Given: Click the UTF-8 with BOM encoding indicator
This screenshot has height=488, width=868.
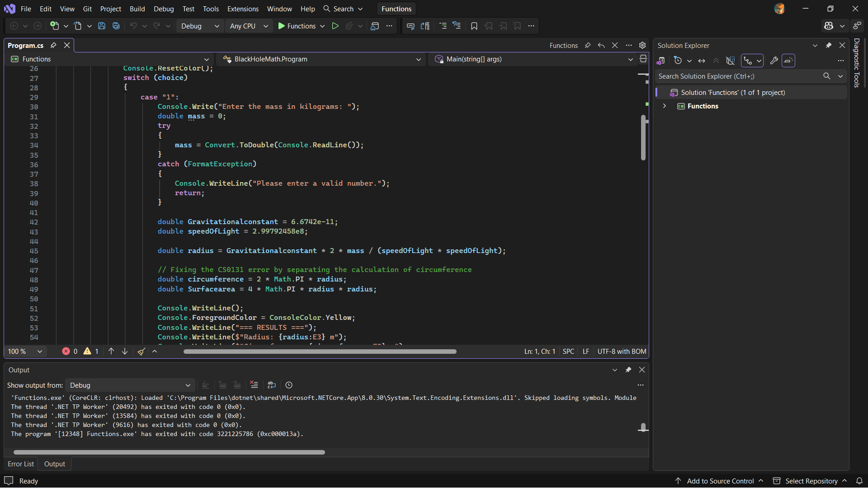Looking at the screenshot, I should point(622,352).
